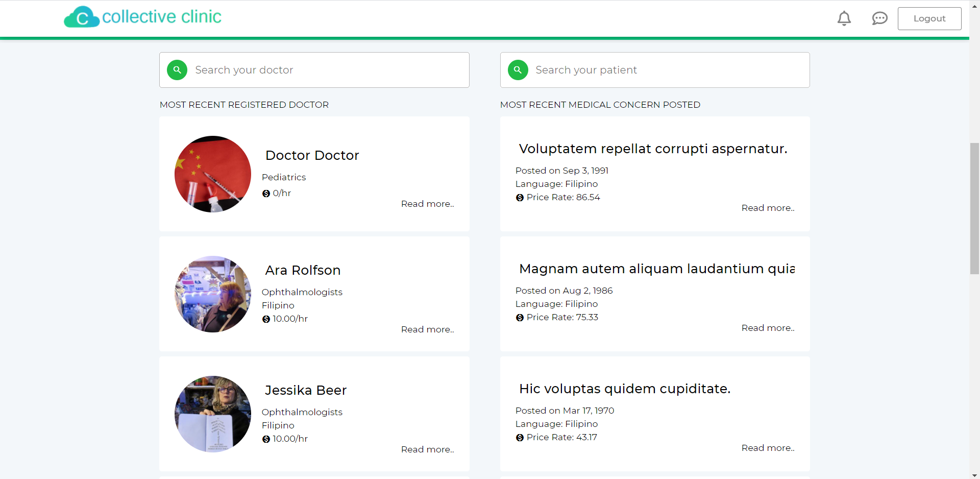Click the green search icon for patients

click(x=518, y=70)
